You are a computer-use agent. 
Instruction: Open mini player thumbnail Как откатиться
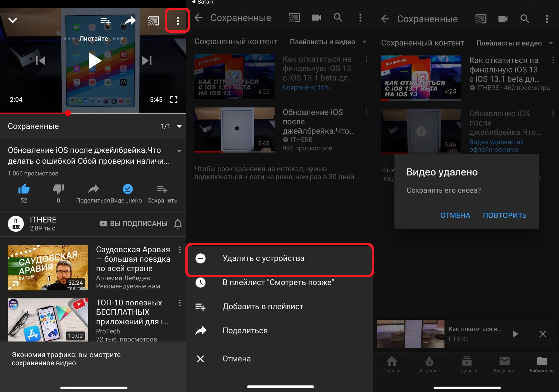411,334
